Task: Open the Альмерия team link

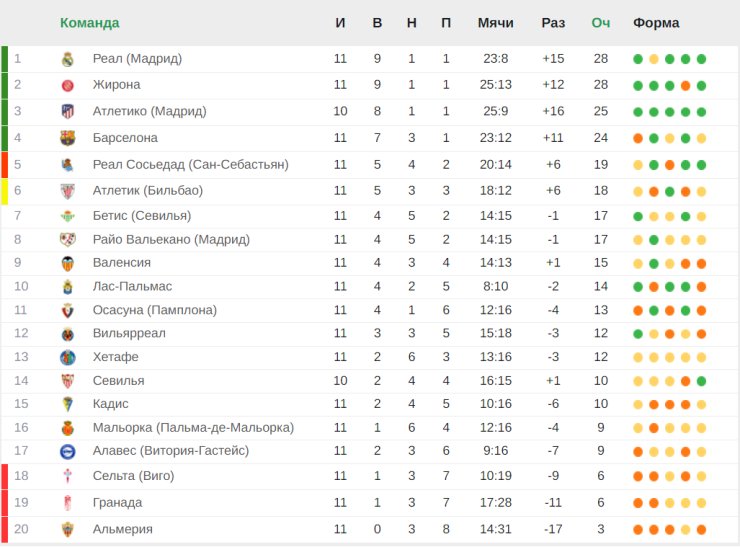Action: pos(123,529)
